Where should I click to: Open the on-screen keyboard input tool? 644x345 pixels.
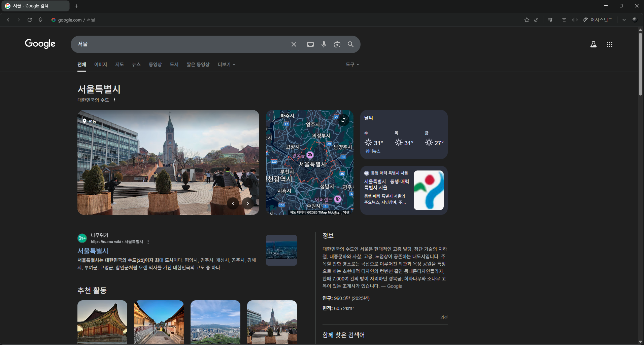point(310,44)
